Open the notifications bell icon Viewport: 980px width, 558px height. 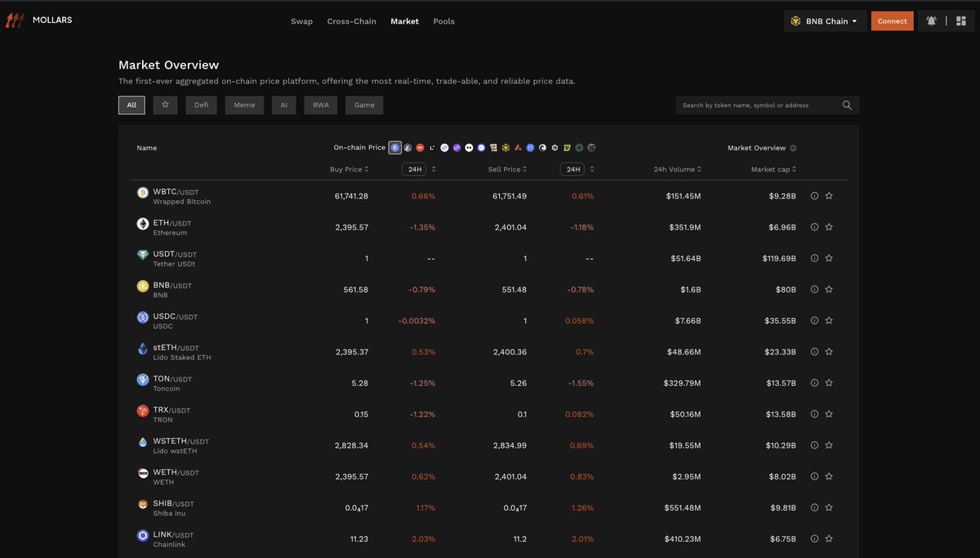tap(931, 21)
